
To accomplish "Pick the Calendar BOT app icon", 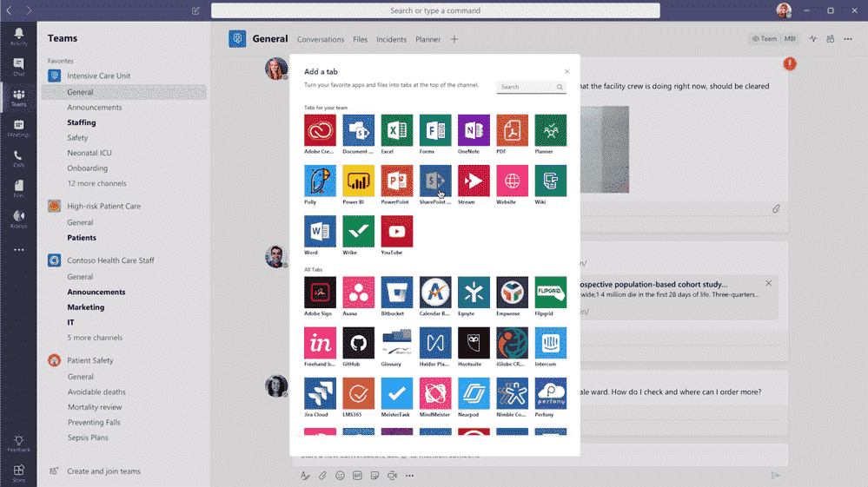I will pos(435,293).
